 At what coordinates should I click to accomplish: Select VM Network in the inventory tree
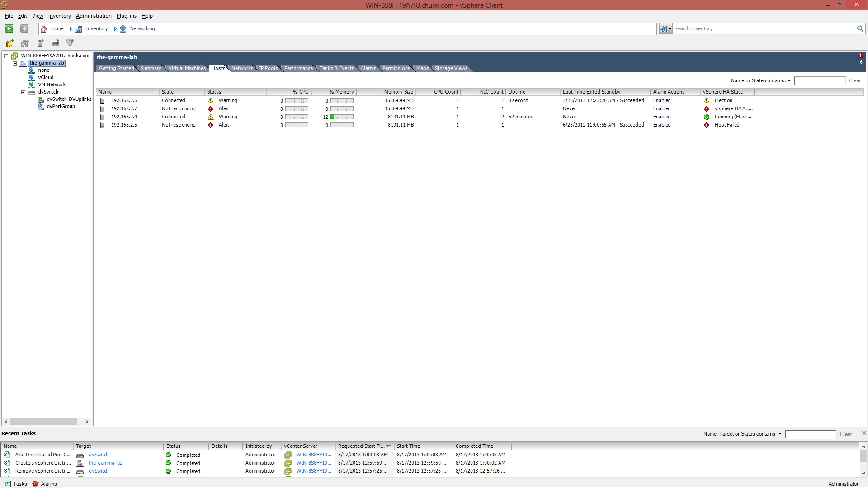tap(52, 85)
